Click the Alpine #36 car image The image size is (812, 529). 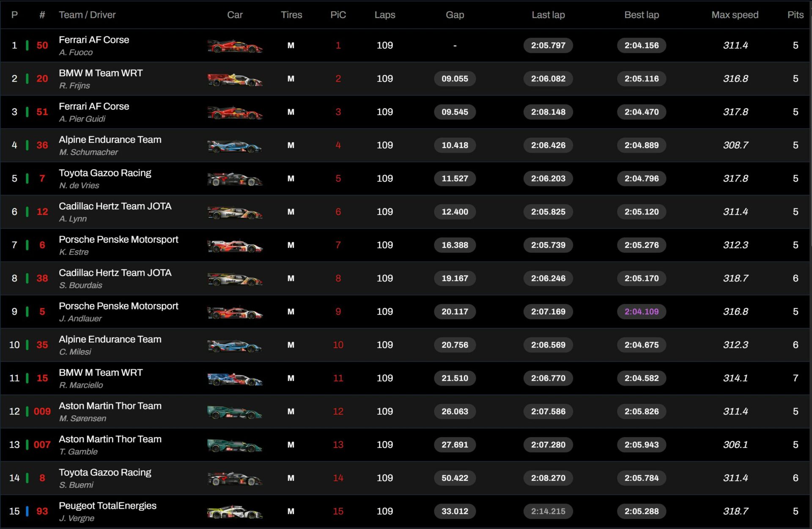235,146
